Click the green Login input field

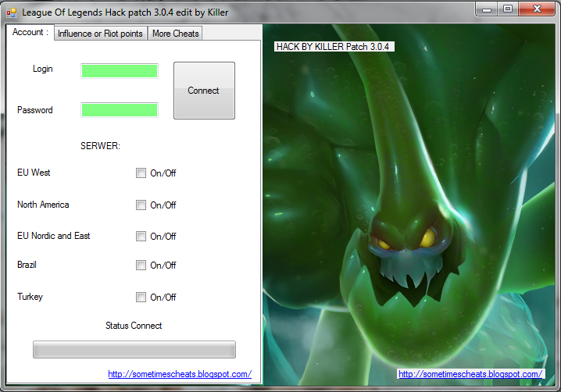point(120,71)
